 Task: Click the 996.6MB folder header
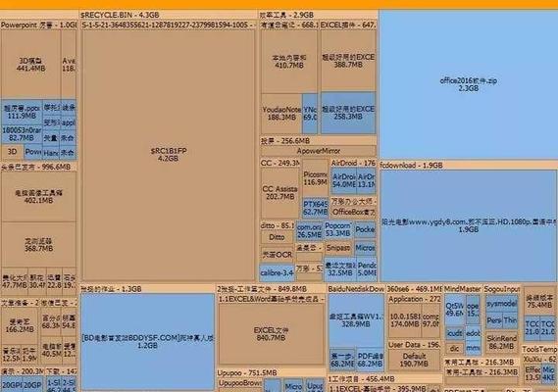point(38,167)
